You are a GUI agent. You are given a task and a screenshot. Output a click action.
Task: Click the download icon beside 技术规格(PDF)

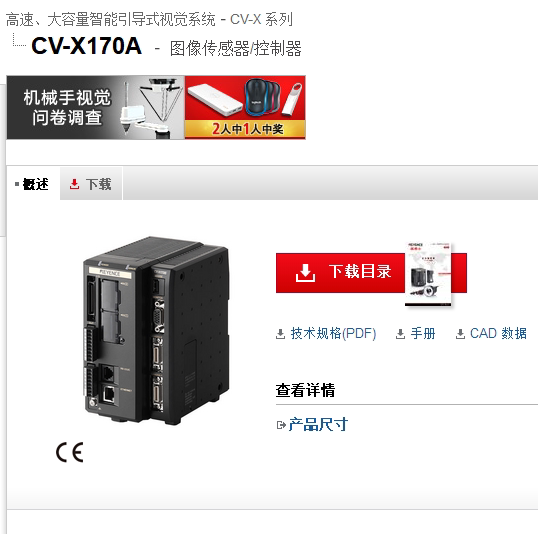coord(281,334)
